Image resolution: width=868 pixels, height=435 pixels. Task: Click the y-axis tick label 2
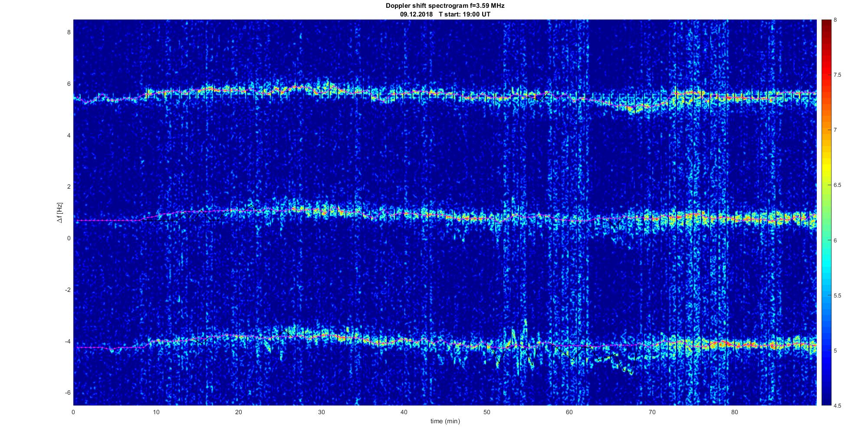pos(69,187)
